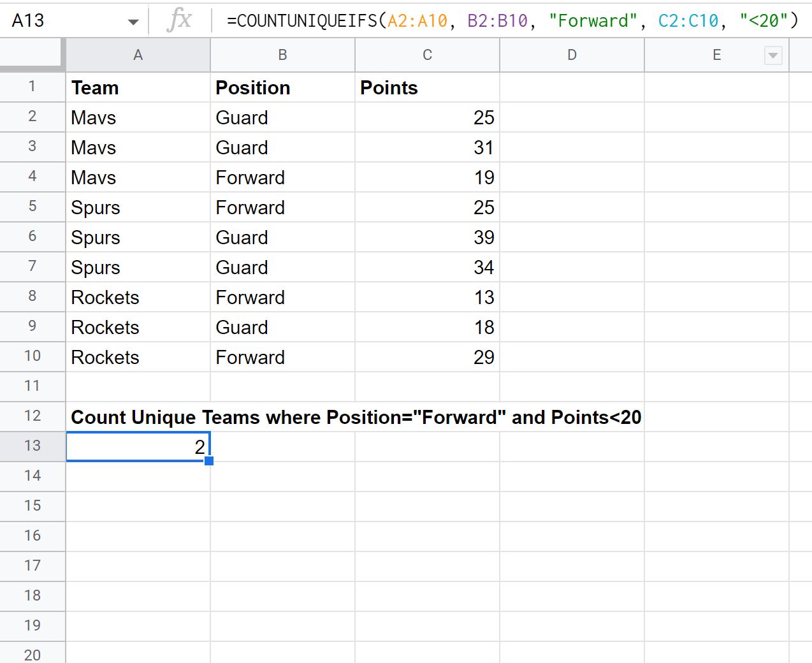The height and width of the screenshot is (663, 812).
Task: Select row 13 by clicking its row number
Action: click(x=32, y=446)
